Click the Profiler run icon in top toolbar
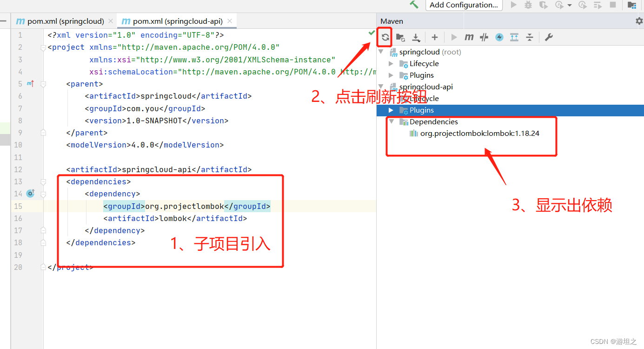Viewport: 644px width, 349px height. 559,5
